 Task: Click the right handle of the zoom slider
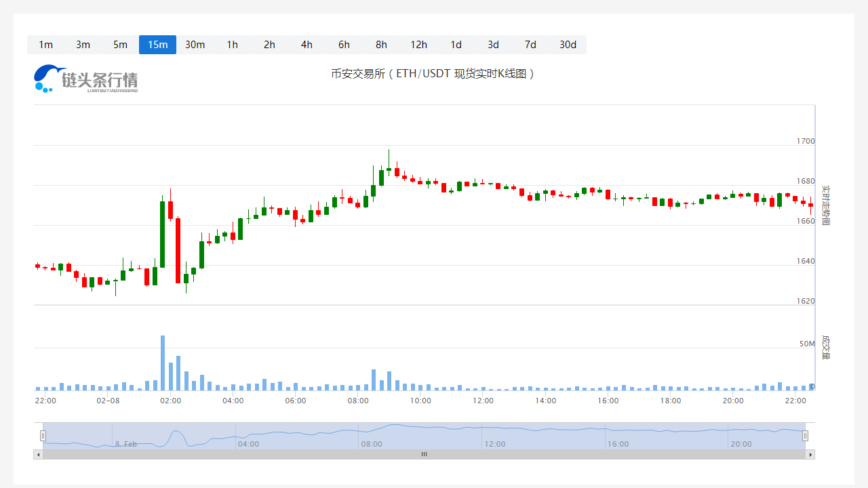(805, 436)
